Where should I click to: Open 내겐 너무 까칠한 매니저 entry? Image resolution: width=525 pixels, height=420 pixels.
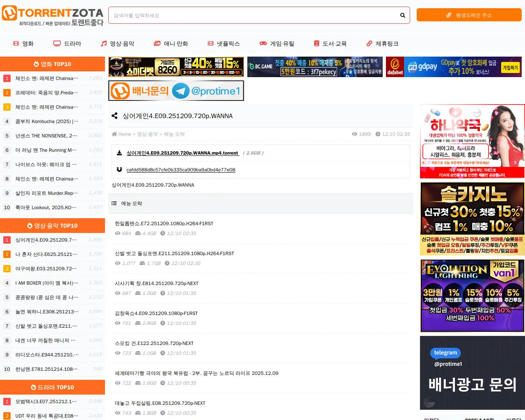[x=45, y=340]
